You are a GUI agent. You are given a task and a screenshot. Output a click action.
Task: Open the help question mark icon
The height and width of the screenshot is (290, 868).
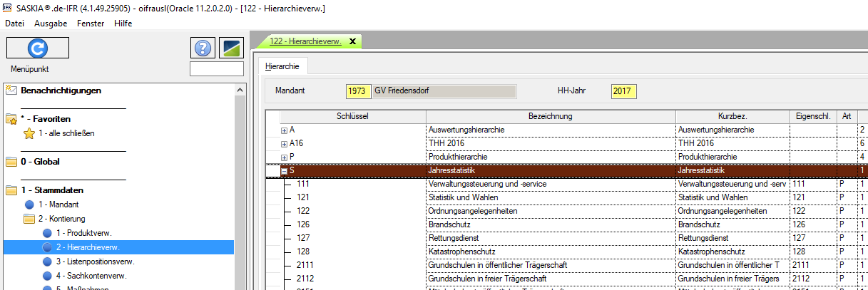[x=203, y=48]
